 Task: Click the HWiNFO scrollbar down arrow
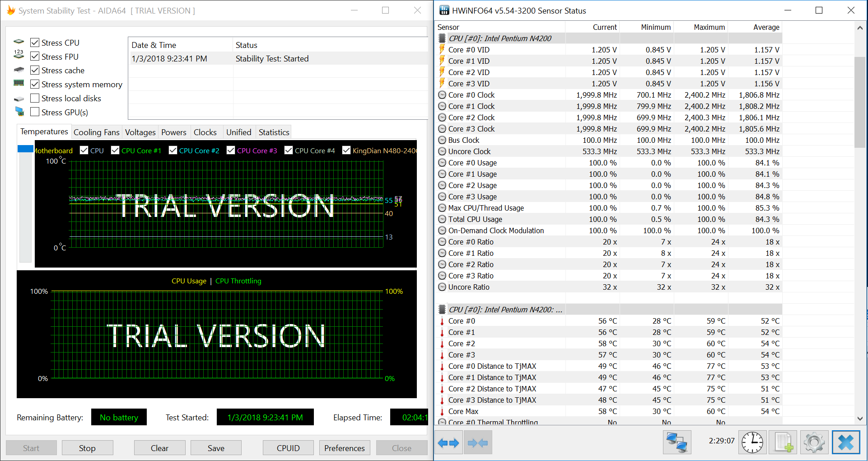[x=860, y=419]
